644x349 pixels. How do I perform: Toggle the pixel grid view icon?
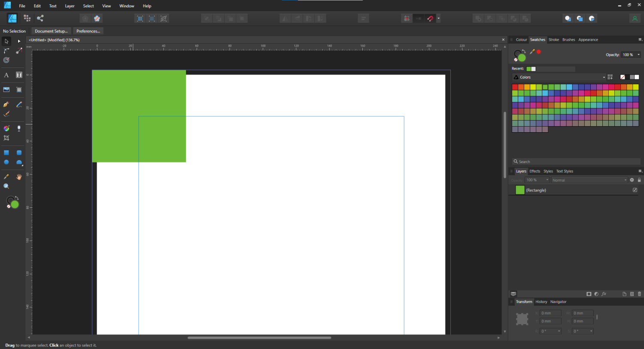coord(407,18)
